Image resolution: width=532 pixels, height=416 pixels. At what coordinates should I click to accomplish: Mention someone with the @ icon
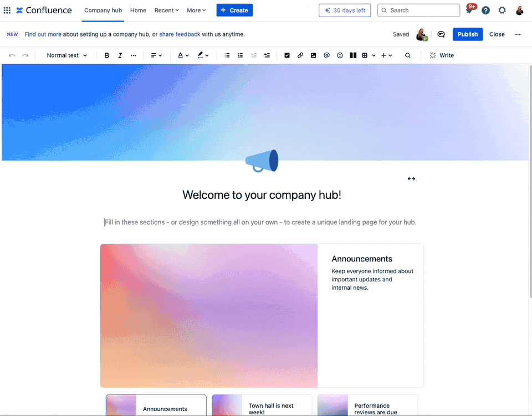click(x=326, y=55)
